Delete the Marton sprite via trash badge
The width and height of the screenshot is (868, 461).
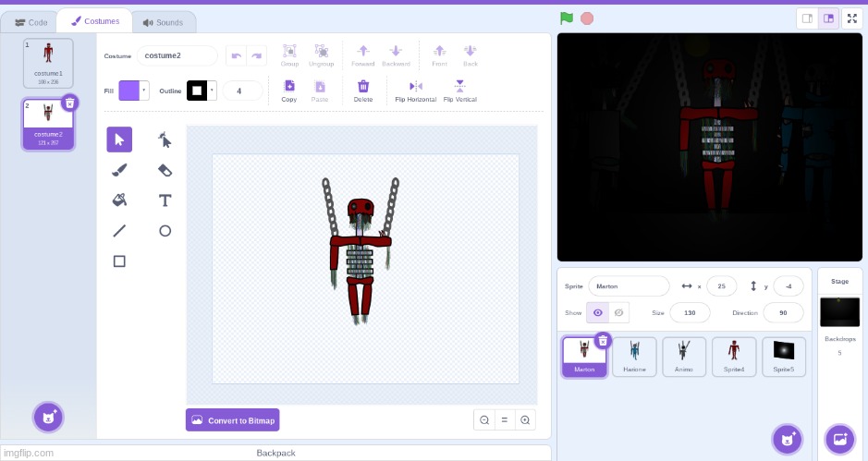click(603, 341)
